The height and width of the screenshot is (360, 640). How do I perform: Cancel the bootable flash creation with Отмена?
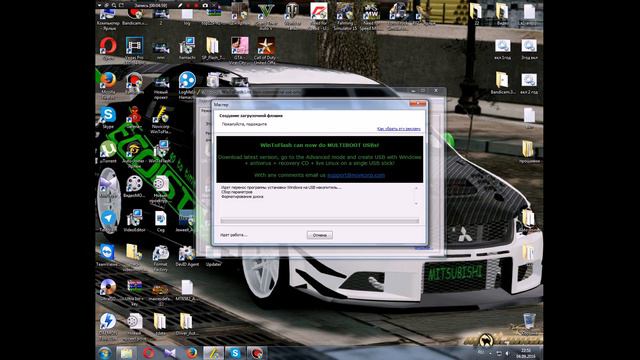click(320, 235)
